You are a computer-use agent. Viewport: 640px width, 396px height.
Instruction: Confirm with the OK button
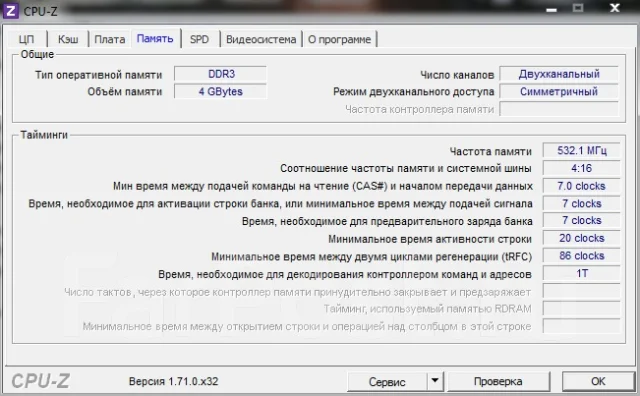598,381
